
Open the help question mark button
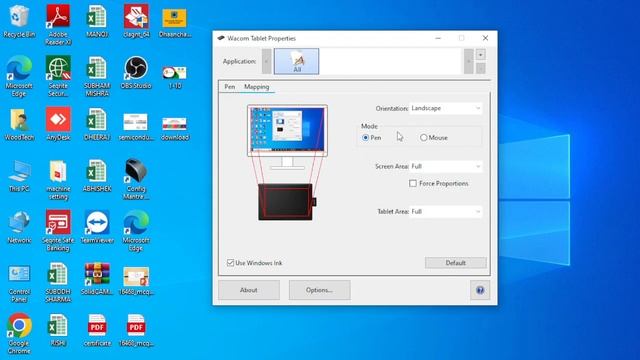pyautogui.click(x=480, y=290)
